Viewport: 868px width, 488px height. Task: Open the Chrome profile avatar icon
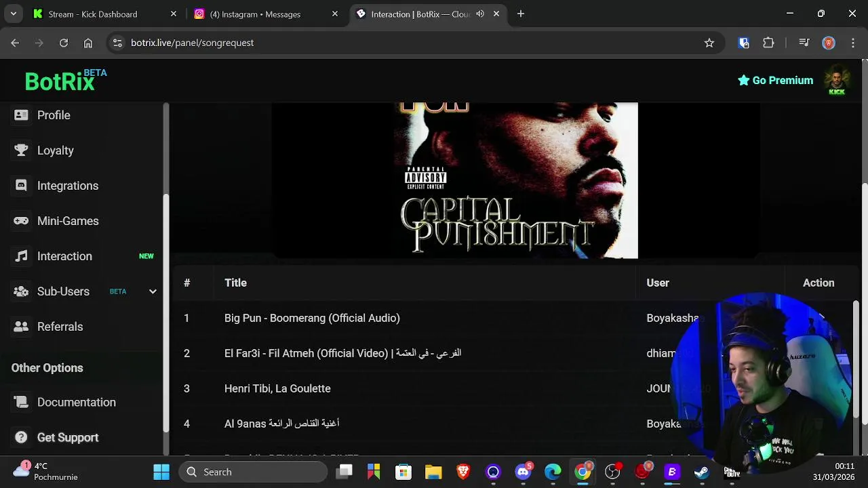coord(829,43)
